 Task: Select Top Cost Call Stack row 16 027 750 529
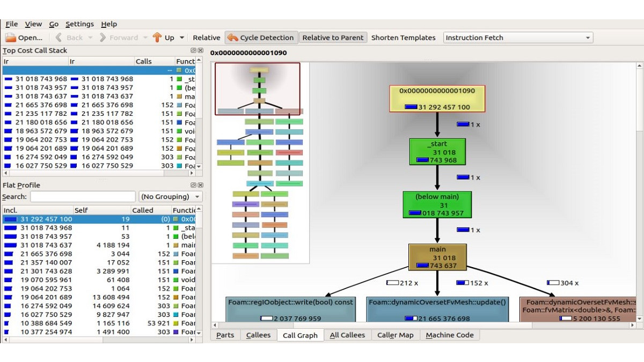tap(99, 166)
